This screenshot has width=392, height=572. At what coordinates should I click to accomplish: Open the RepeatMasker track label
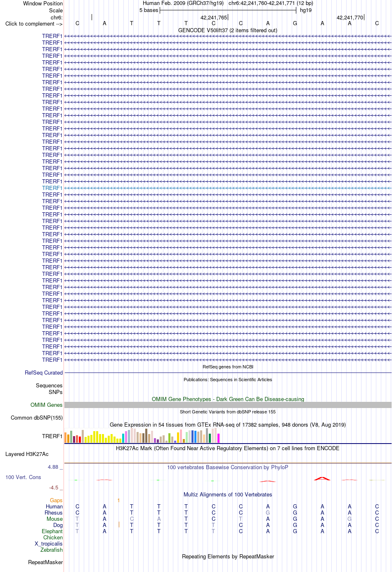[x=45, y=562]
